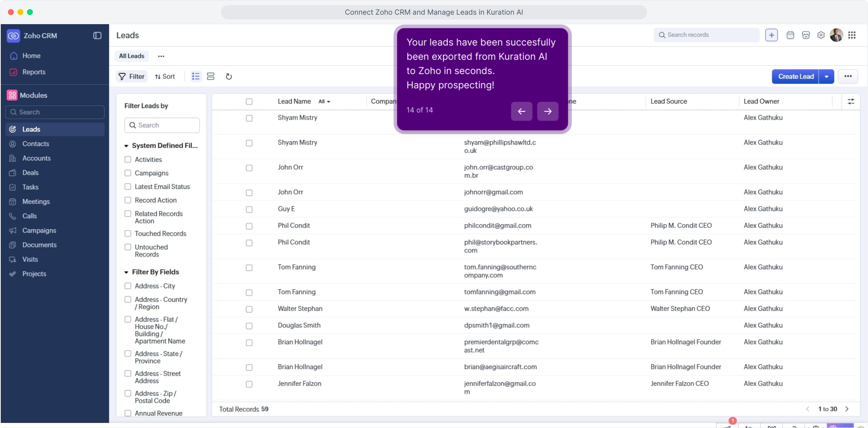
Task: Click the Campaigns megaphone icon in sidebar
Action: (x=13, y=231)
